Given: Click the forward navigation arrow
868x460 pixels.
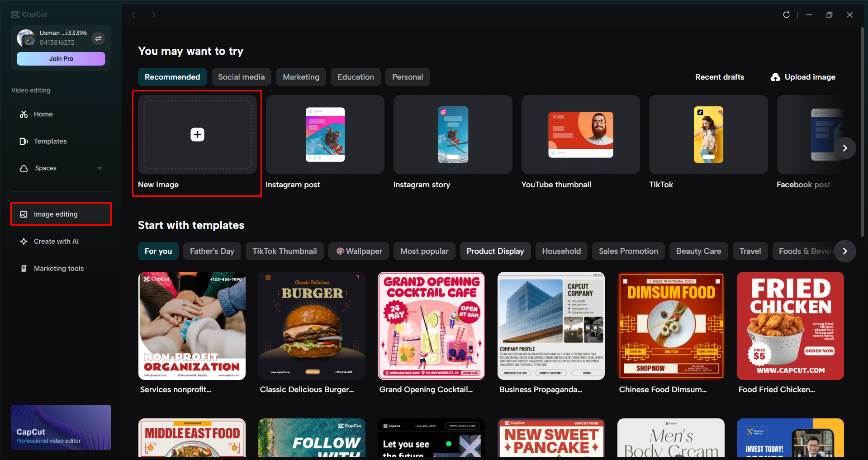Looking at the screenshot, I should click(x=153, y=14).
